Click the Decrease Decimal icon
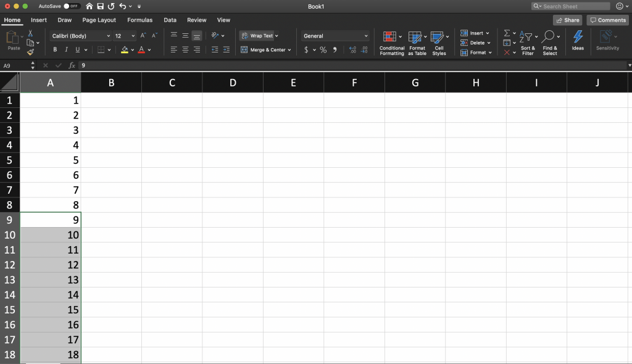The image size is (632, 364). 364,49
